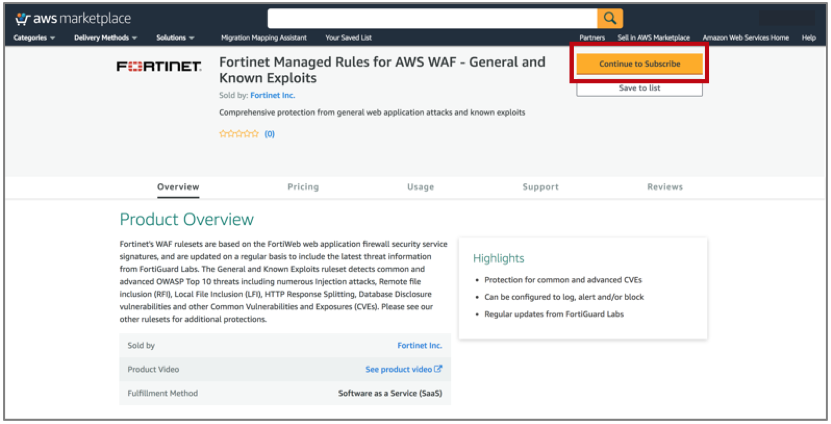Open Fortinet Inc. link under product title
This screenshot has height=424, width=831.
(x=275, y=95)
